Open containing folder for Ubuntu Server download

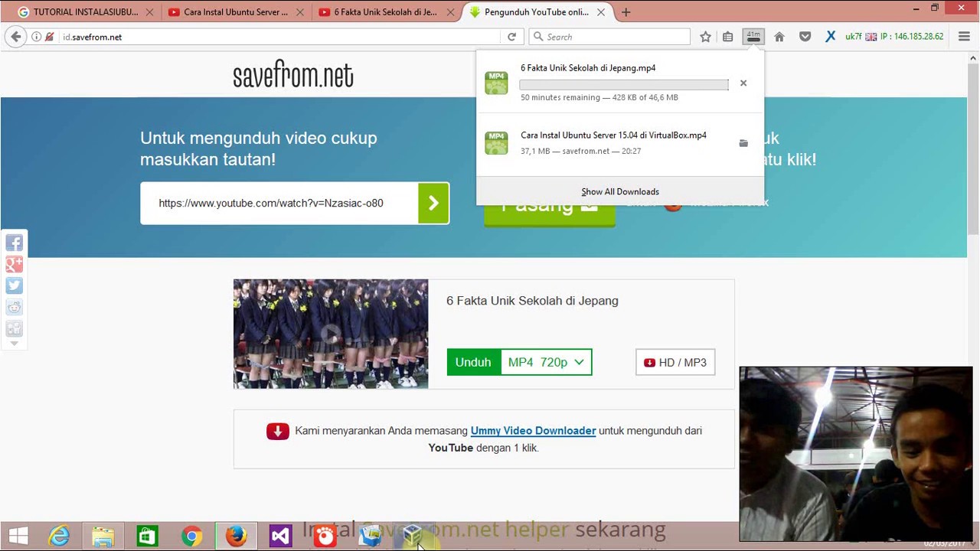point(743,143)
